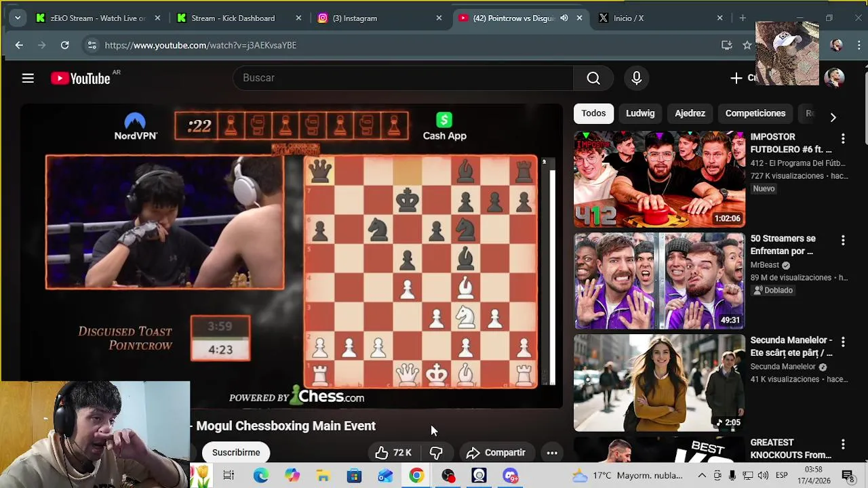Open the video's three-dot more actions

552,453
